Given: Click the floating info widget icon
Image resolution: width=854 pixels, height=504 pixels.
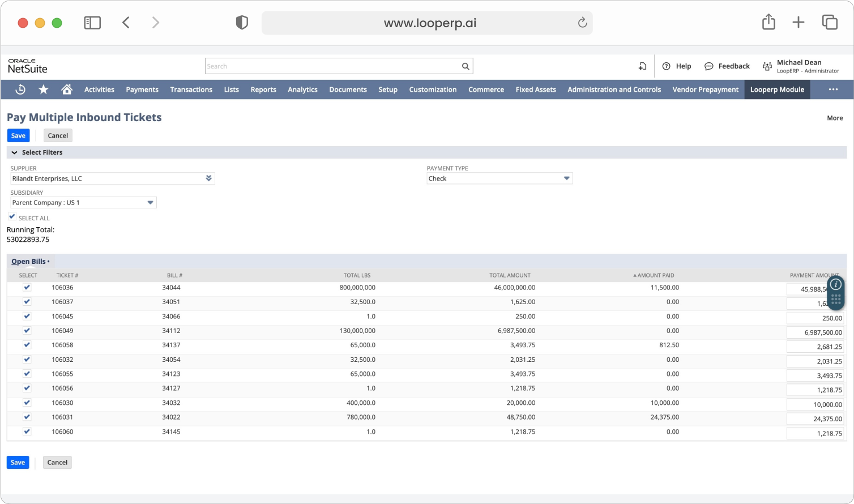Looking at the screenshot, I should tap(836, 285).
